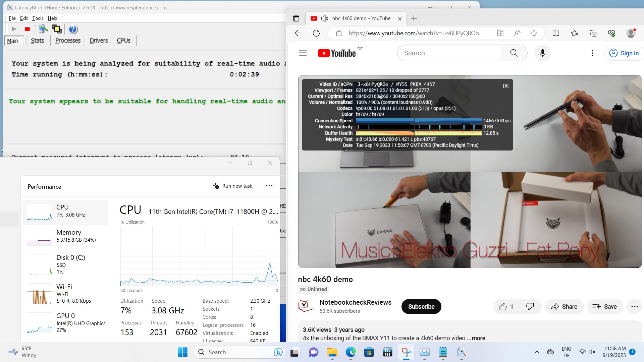
Task: Open LatencyMon help question mark icon
Action: pyautogui.click(x=73, y=29)
